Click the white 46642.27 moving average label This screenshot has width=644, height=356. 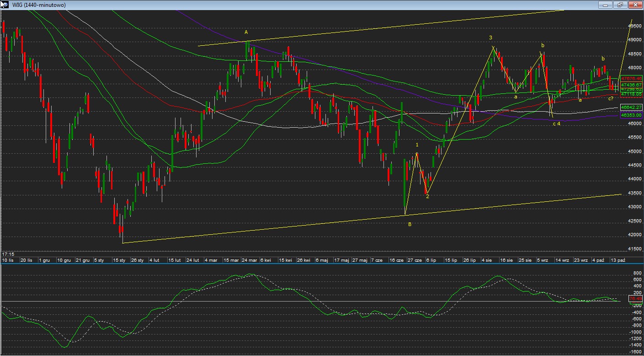point(631,107)
